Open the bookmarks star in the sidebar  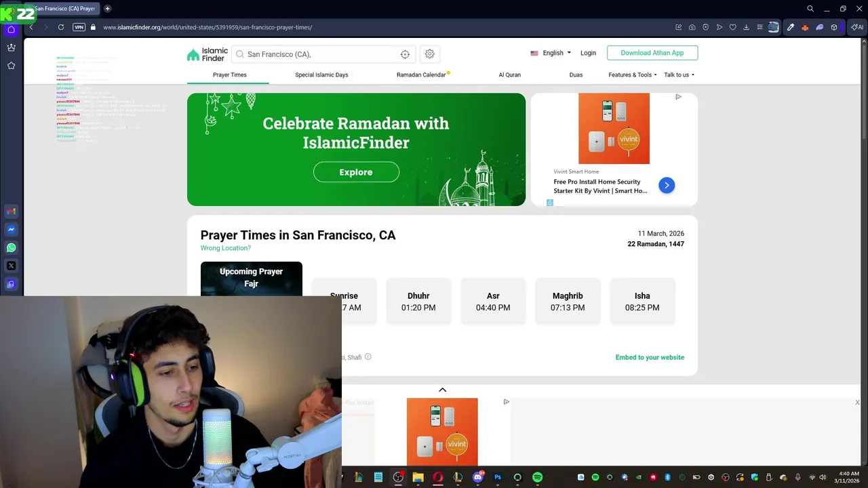11,66
